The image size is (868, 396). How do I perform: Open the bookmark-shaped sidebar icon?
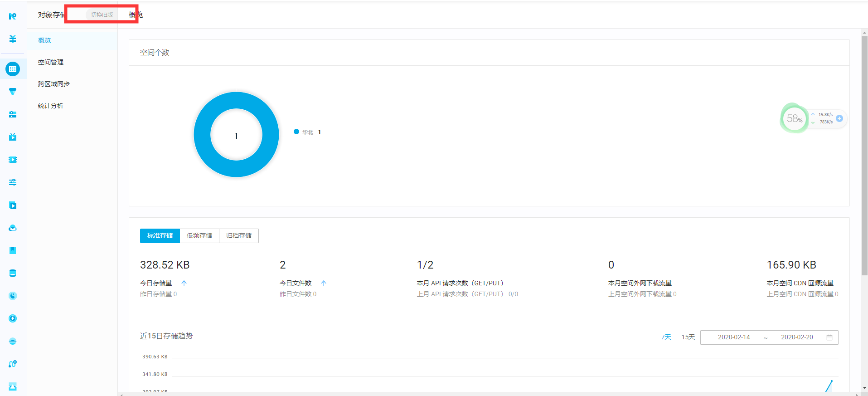(13, 250)
